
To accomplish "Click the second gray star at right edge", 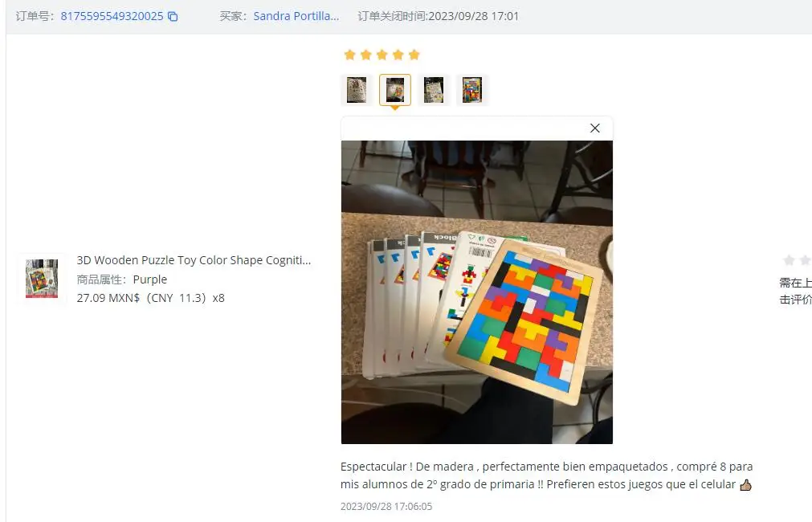I will (x=806, y=260).
